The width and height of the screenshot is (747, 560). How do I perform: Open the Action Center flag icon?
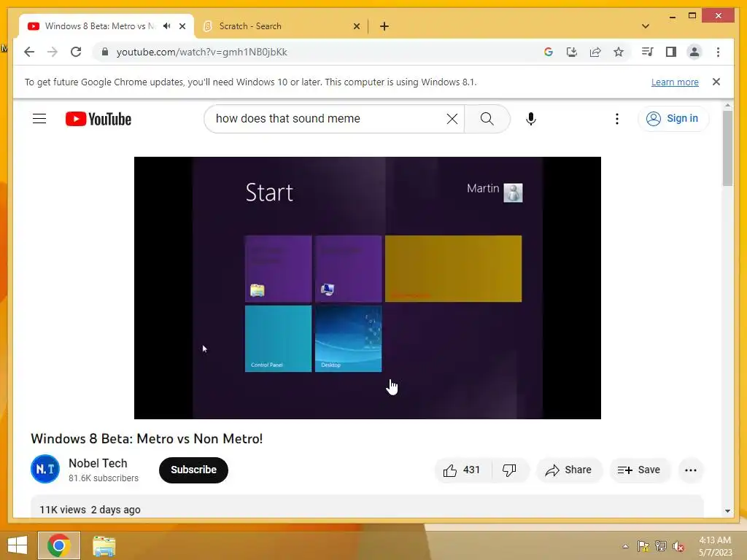click(x=643, y=546)
